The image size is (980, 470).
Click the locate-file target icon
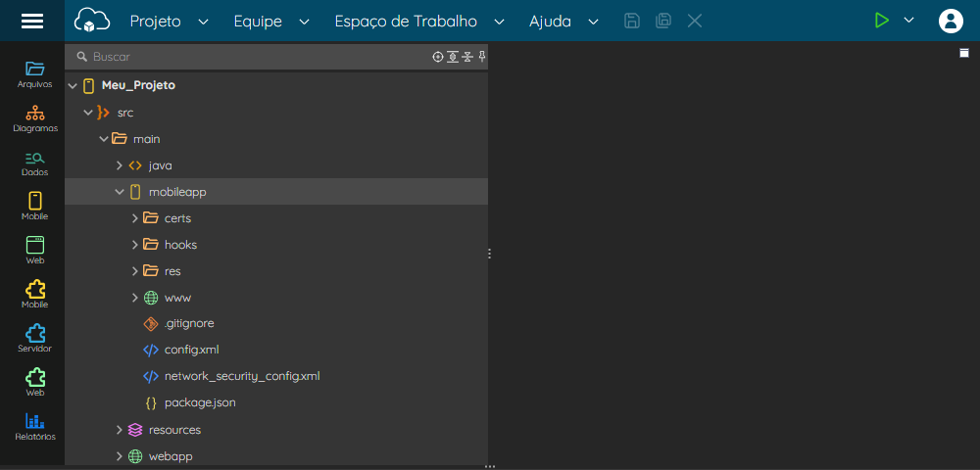438,57
